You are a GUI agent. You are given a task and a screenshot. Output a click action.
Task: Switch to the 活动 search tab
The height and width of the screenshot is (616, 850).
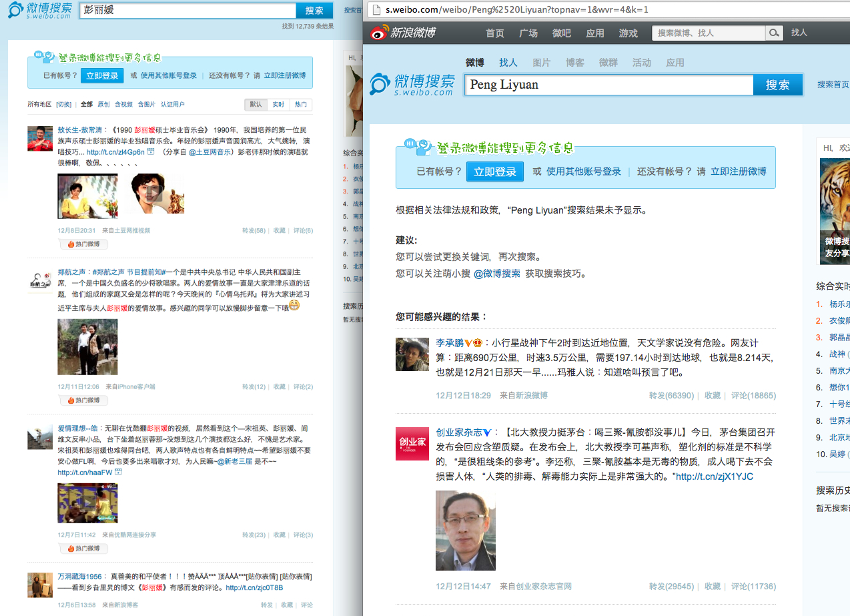[x=642, y=62]
